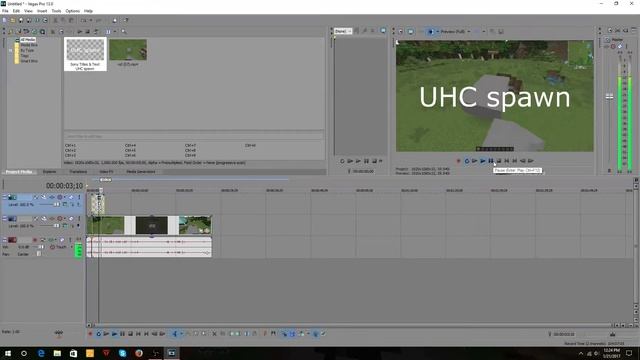Open the Windows Start menu
Viewport: 640px width, 360px height.
tap(8, 353)
